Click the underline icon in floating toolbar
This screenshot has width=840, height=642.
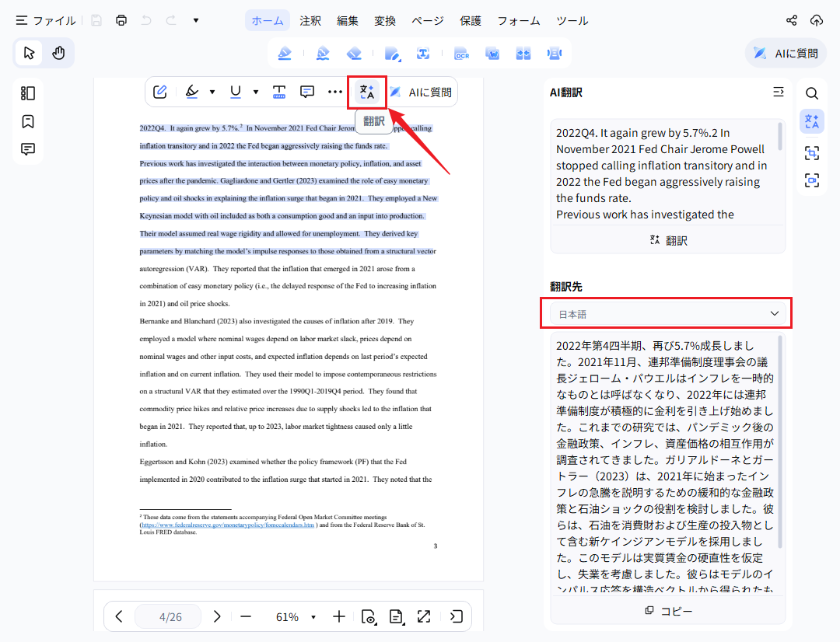[235, 92]
